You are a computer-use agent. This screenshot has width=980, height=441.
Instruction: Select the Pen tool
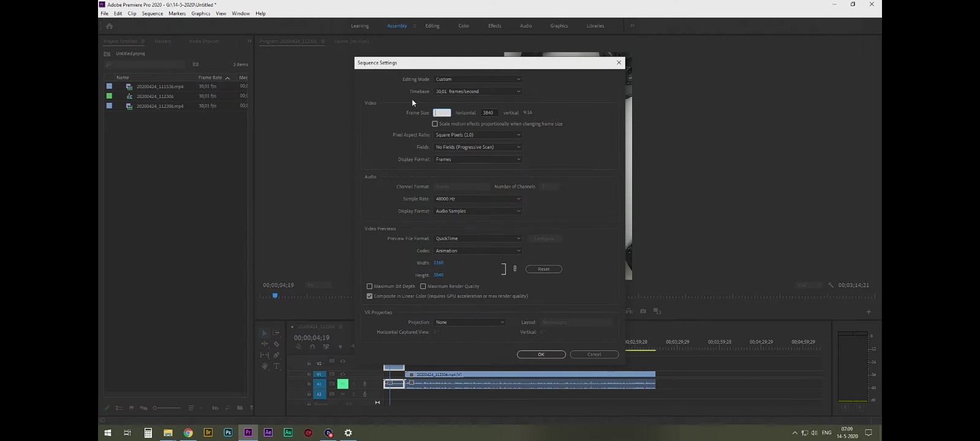pos(276,355)
